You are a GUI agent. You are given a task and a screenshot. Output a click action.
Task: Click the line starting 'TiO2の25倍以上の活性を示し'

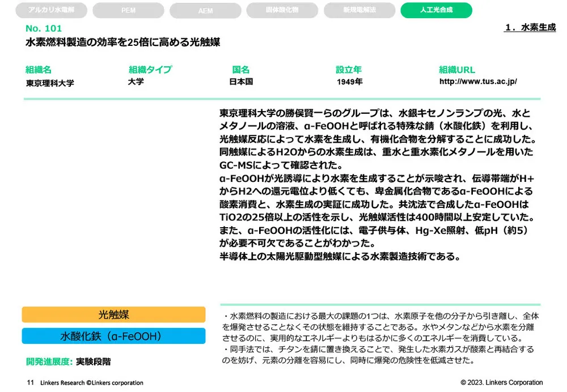(x=377, y=217)
